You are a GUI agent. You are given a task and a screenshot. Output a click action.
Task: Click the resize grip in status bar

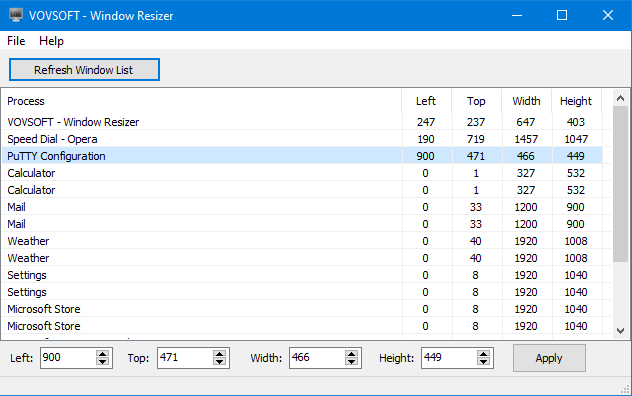point(625,389)
